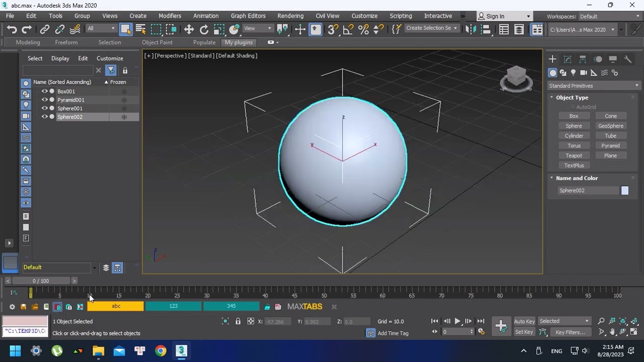Undo the last action with the Undo icon
The height and width of the screenshot is (362, 644).
click(12, 30)
